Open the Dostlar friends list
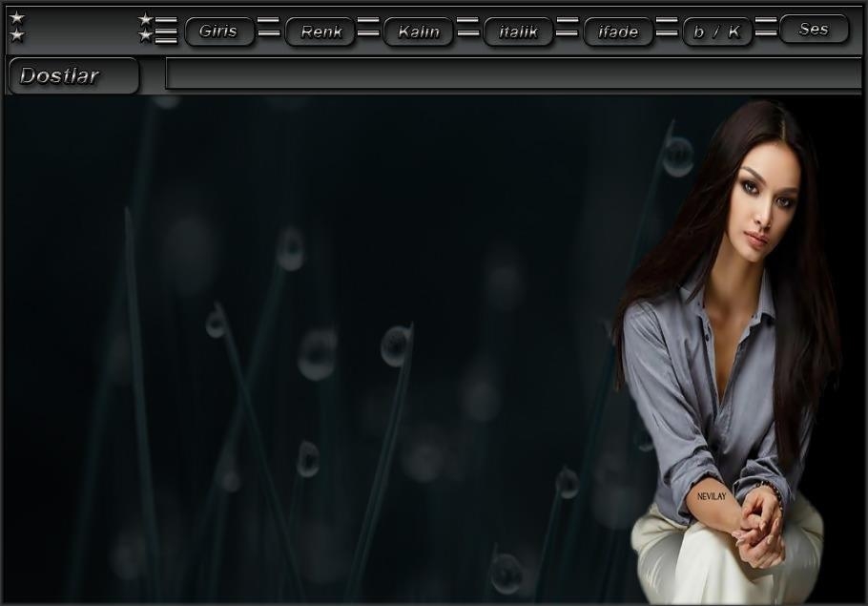The width and height of the screenshot is (868, 606). click(x=73, y=76)
